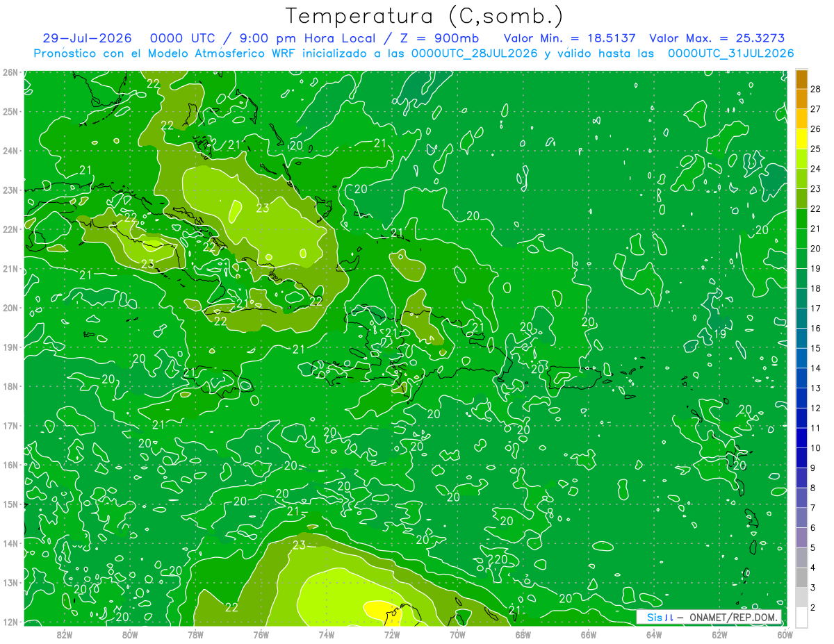Click the '60W' longitude axis label
The height and width of the screenshot is (644, 834).
coord(785,634)
